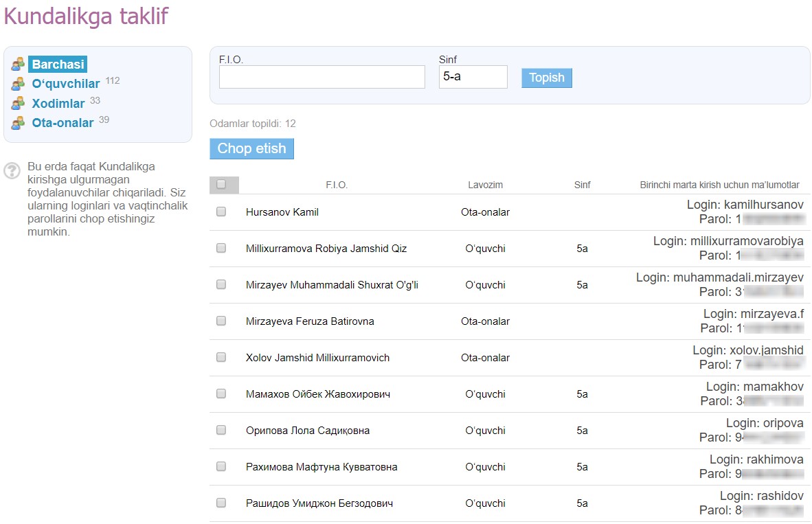Screen dimensions: 812x524
Task: Click the login text oripova
Action: click(784, 423)
